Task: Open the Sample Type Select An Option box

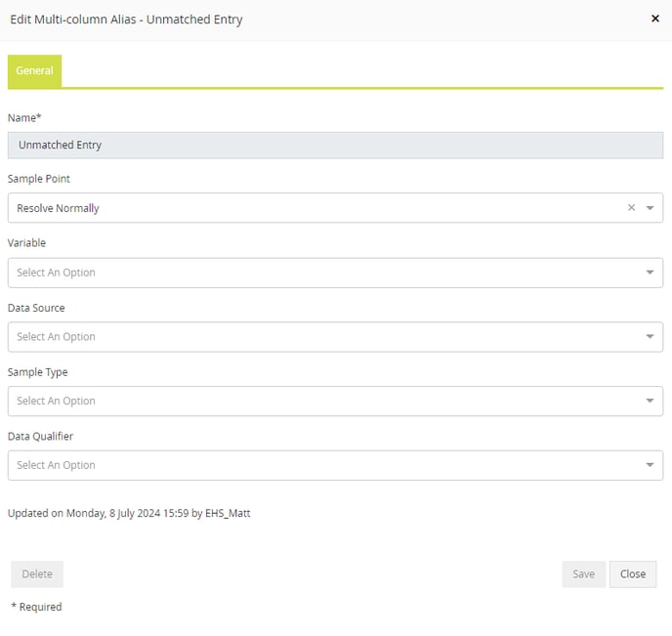Action: pos(335,402)
